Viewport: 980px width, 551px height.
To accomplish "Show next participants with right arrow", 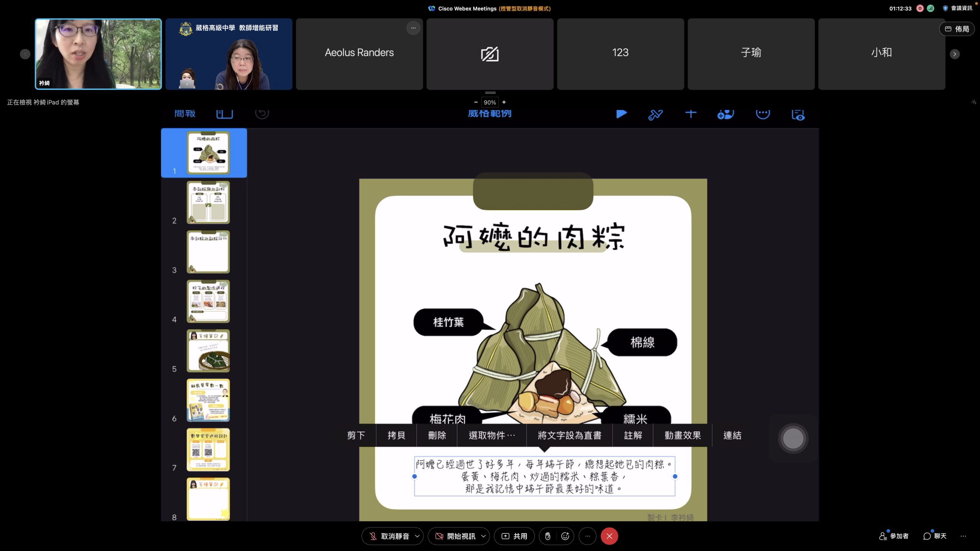I will [x=955, y=54].
